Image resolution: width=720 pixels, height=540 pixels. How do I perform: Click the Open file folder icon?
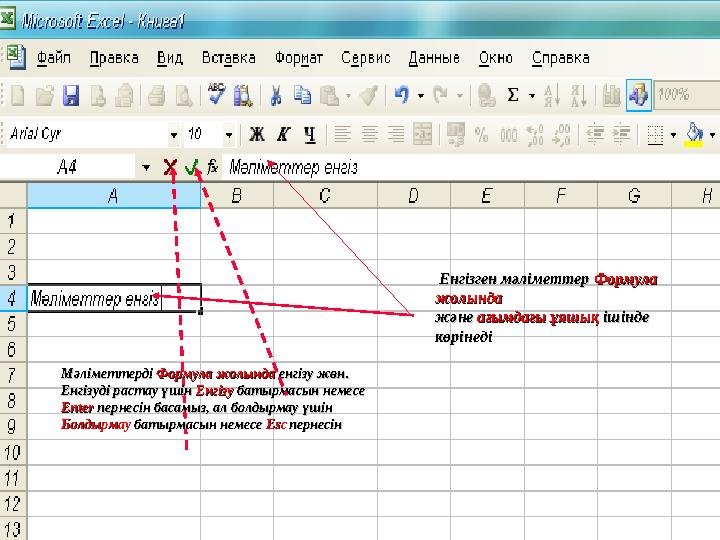pos(45,96)
